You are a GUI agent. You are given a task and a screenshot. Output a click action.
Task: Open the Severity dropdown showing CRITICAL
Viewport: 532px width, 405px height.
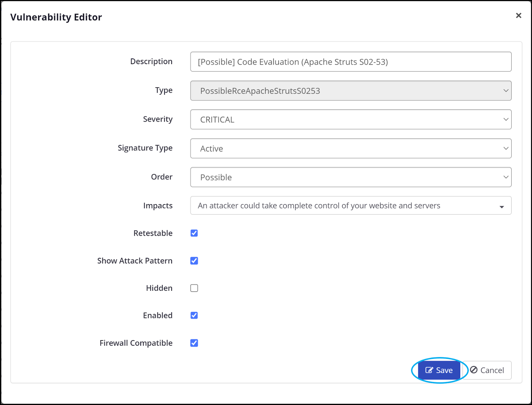point(351,119)
